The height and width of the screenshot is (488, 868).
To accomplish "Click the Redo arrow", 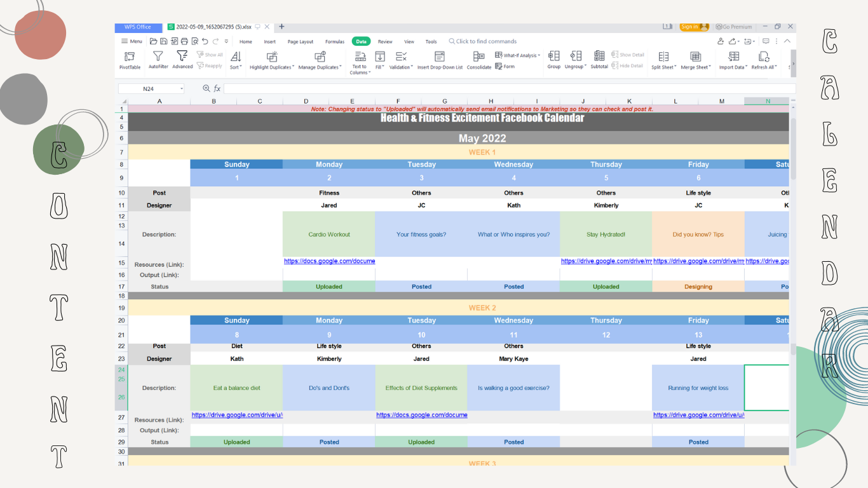I will [215, 41].
